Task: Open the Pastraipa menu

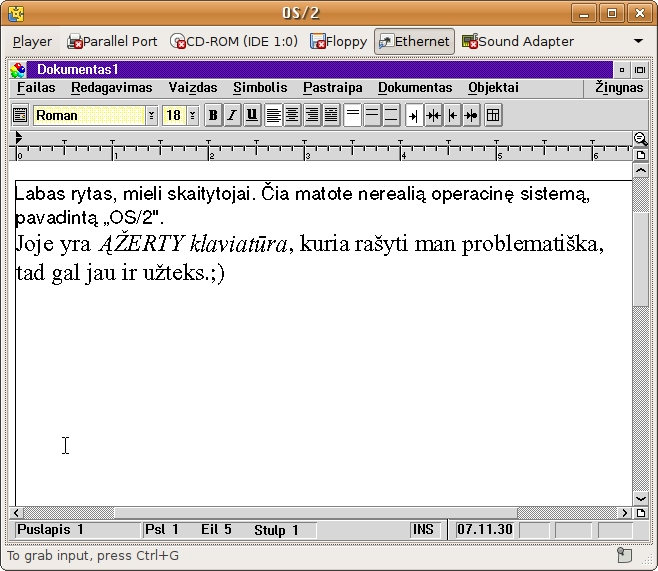Action: click(333, 88)
